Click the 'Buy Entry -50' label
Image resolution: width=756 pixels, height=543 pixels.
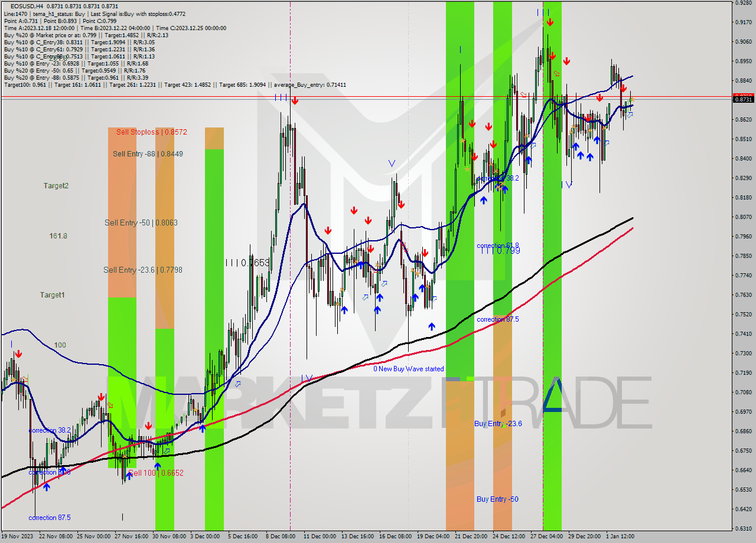click(x=497, y=499)
